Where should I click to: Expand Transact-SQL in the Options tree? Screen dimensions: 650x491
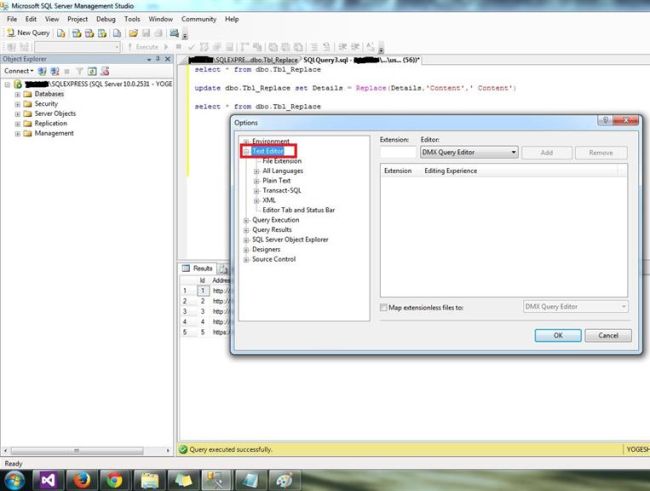tap(257, 191)
